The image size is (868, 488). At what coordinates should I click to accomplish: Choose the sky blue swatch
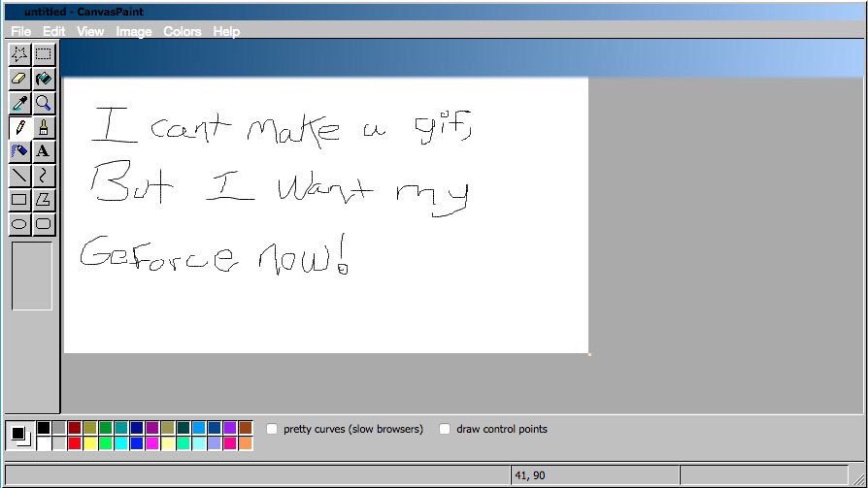click(x=199, y=428)
